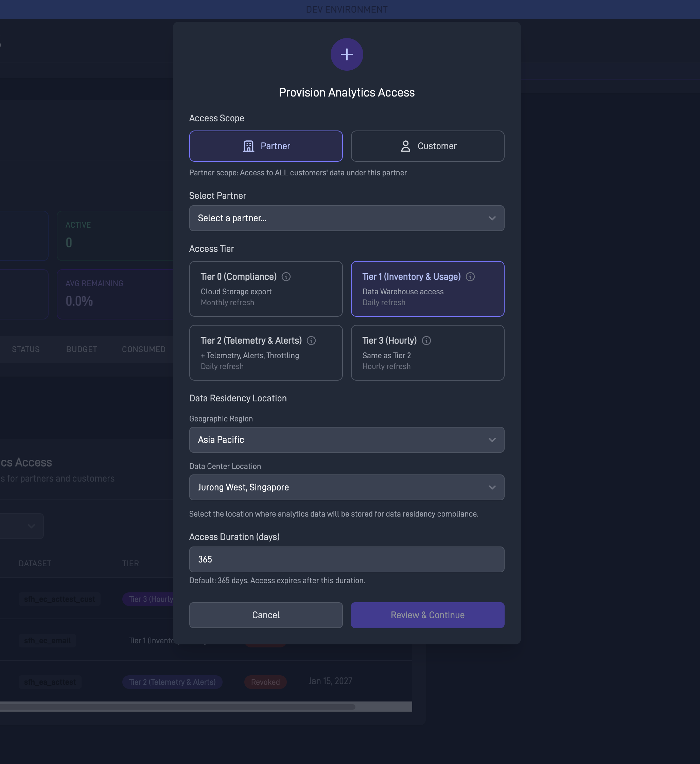This screenshot has height=764, width=700.
Task: Select Customer access scope
Action: pyautogui.click(x=427, y=146)
